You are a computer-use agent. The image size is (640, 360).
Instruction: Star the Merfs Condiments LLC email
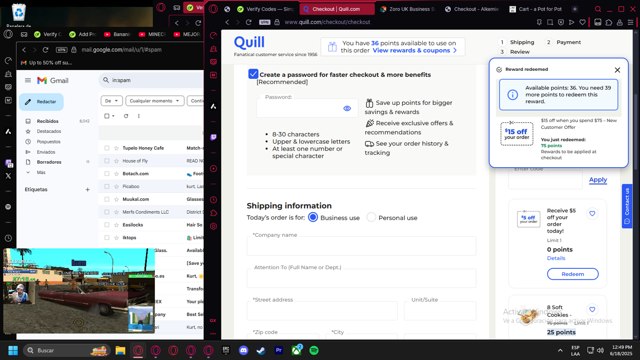point(116,212)
